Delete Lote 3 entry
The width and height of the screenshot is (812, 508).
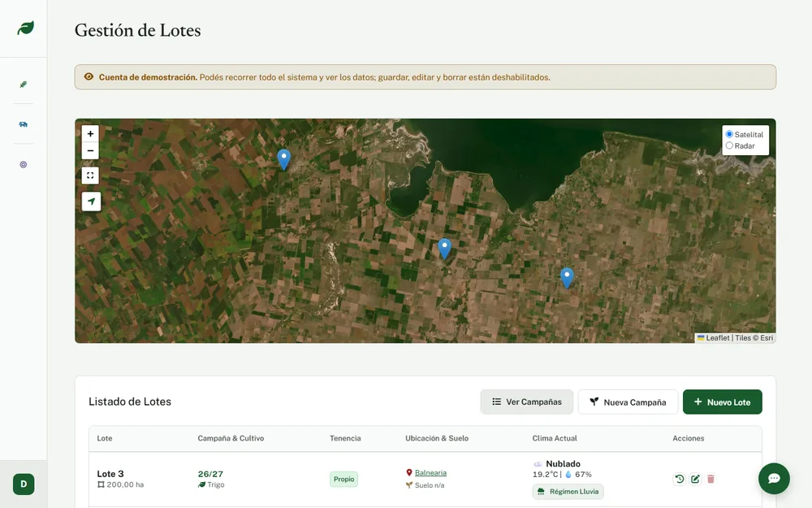(x=710, y=479)
